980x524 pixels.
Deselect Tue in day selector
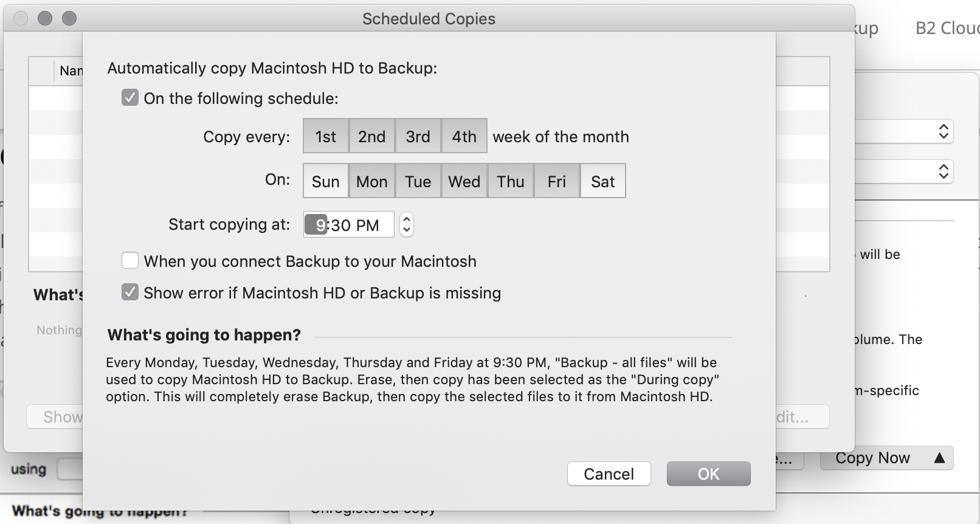click(x=418, y=181)
